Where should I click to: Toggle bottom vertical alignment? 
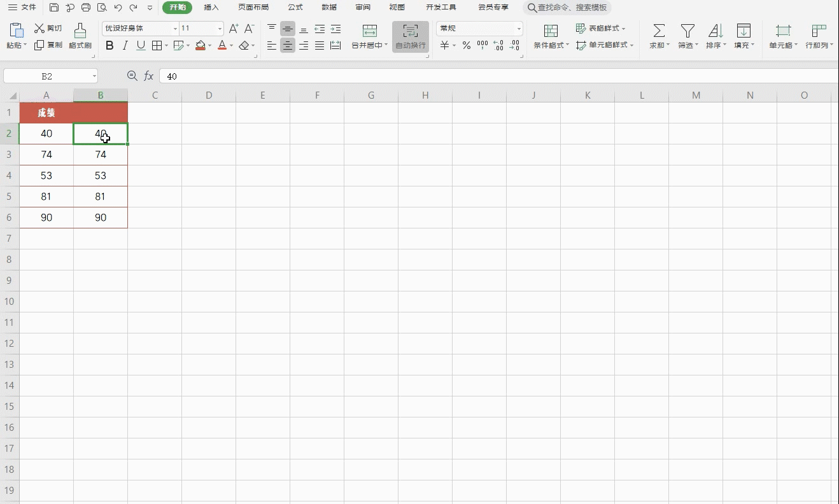click(x=304, y=29)
